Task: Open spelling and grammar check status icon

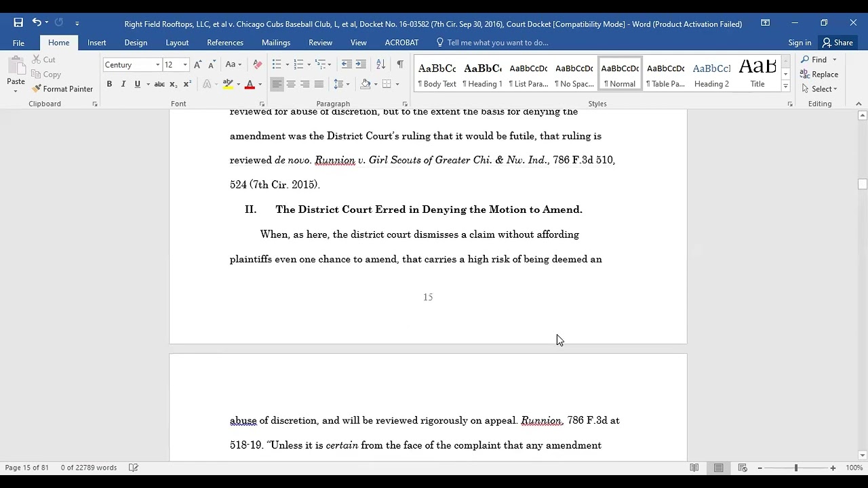Action: (x=134, y=468)
